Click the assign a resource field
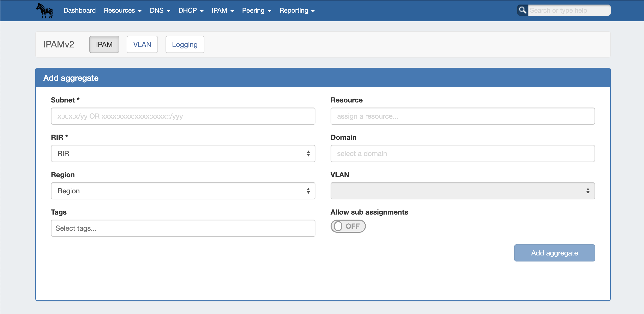 pos(462,116)
